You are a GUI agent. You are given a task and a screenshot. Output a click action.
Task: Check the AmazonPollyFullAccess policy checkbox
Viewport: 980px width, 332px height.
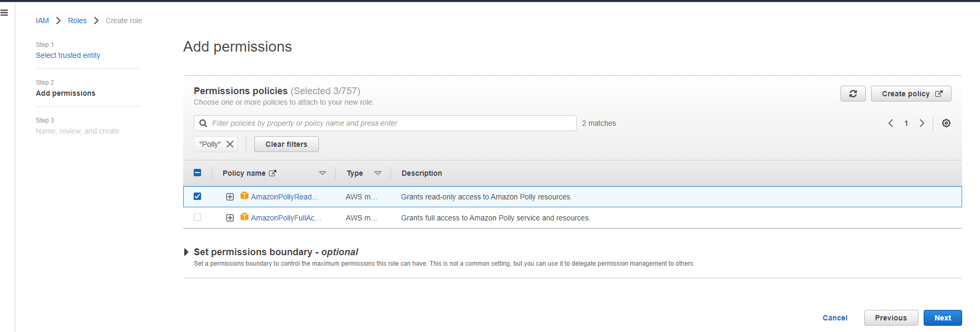pos(197,217)
